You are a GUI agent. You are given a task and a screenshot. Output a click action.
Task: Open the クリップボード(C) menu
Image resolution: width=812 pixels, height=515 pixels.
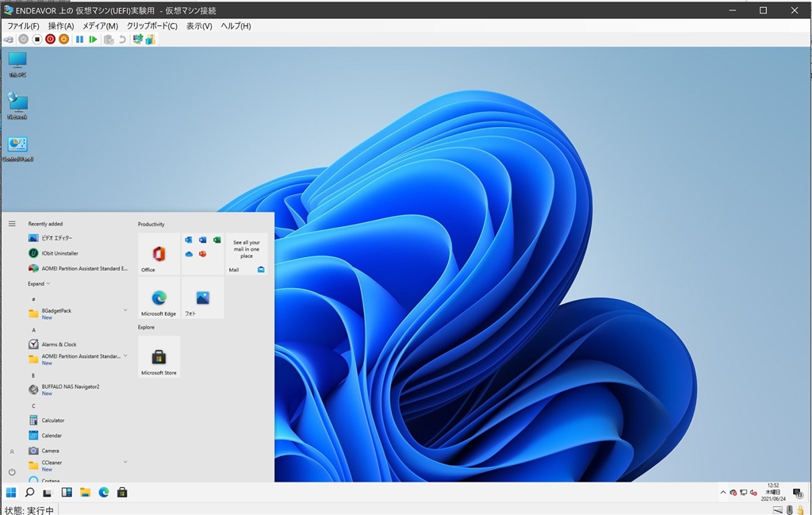click(x=152, y=26)
